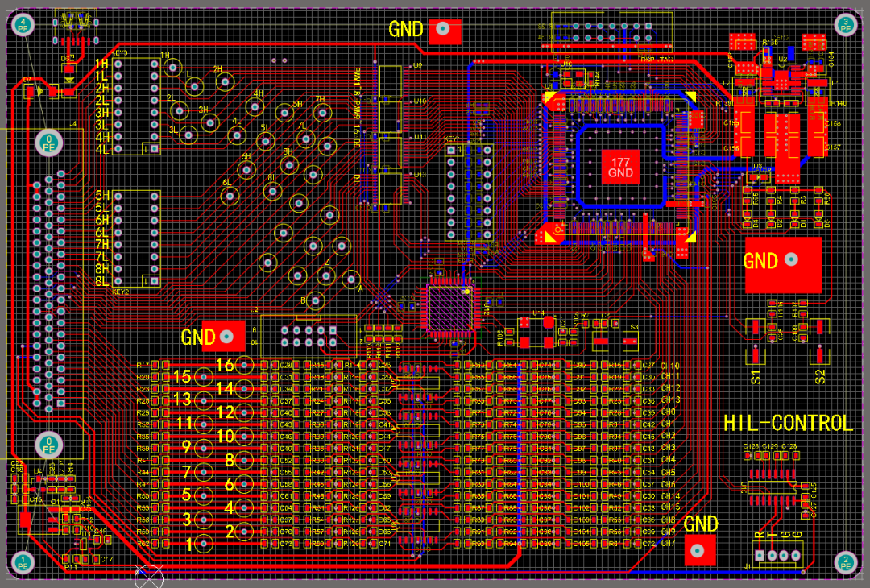
Task: Click test point 9 pad
Action: (x=204, y=448)
